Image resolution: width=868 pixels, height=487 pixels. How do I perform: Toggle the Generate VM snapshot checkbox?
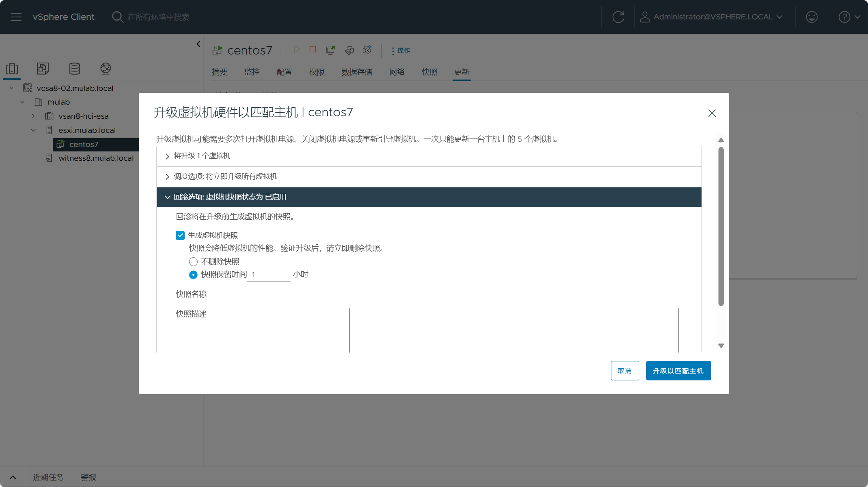[x=180, y=235]
